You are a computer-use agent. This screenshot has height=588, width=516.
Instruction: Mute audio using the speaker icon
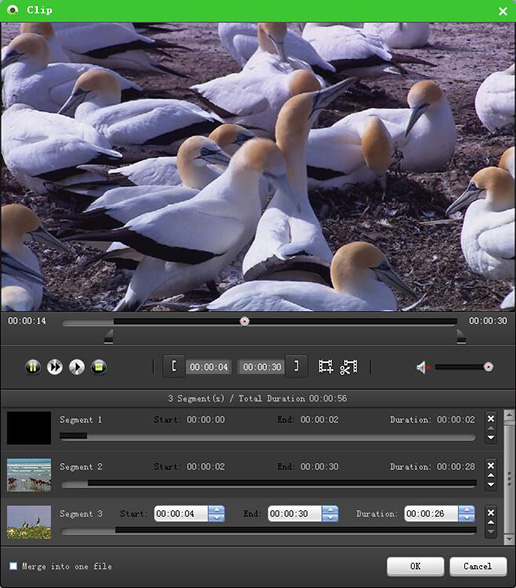422,368
